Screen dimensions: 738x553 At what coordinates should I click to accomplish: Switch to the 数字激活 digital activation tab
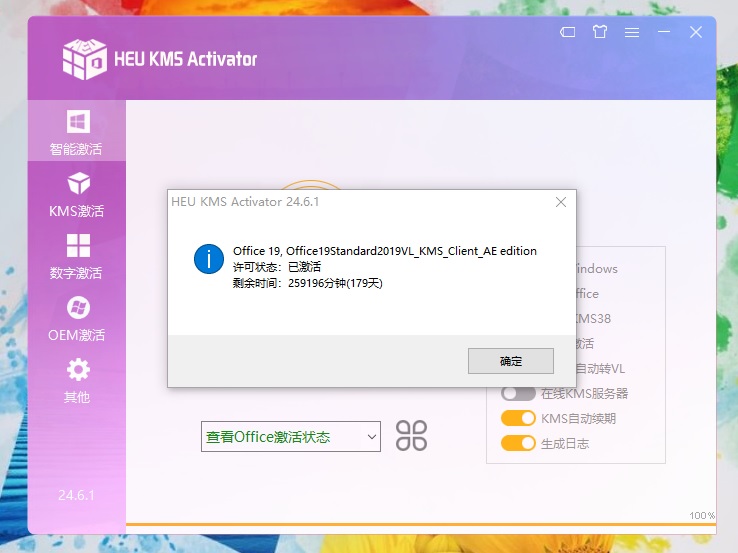click(x=77, y=256)
